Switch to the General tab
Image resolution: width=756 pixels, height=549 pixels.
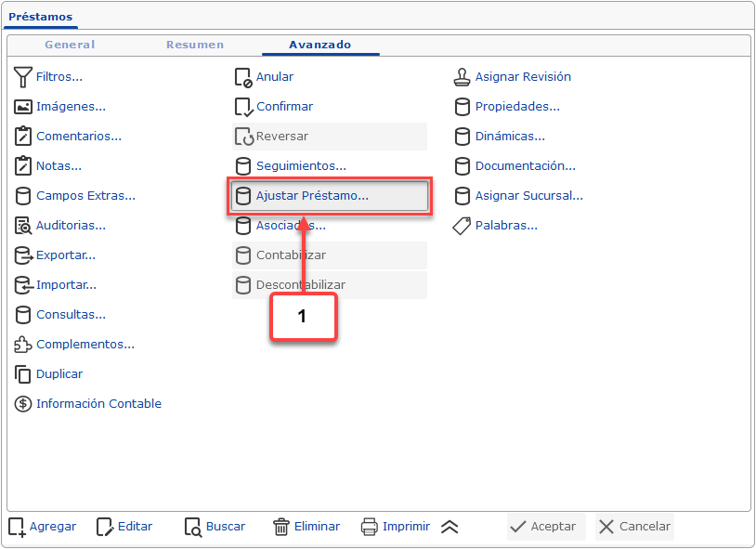(x=70, y=45)
